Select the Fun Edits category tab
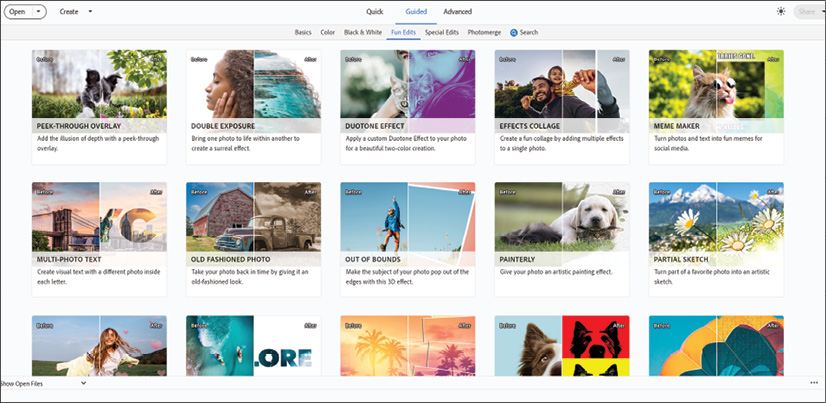The width and height of the screenshot is (826, 403). (x=404, y=33)
